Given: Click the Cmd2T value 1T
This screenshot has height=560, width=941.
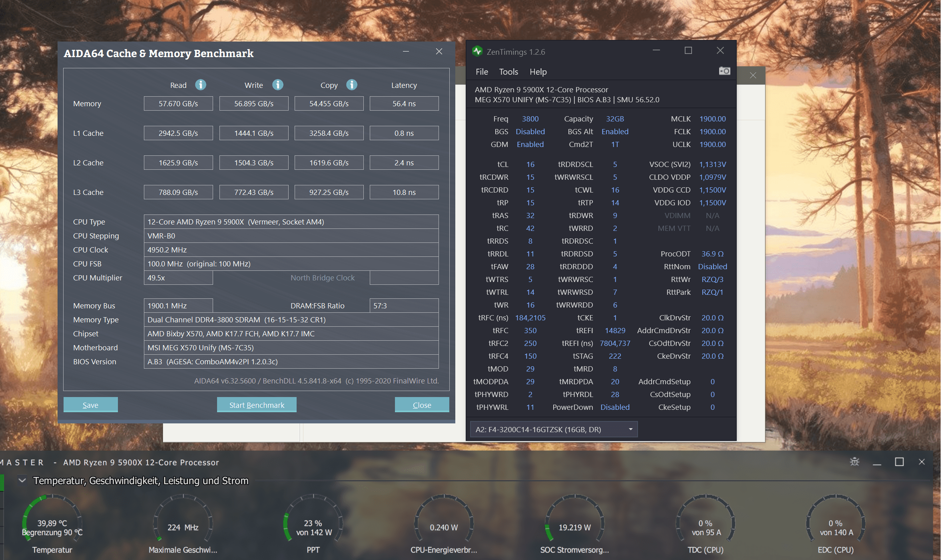Looking at the screenshot, I should [615, 144].
